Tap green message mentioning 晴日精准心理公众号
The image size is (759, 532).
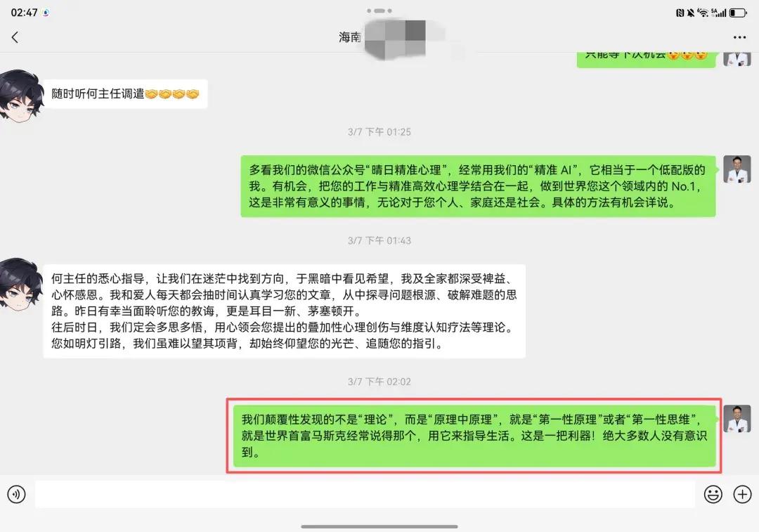click(x=479, y=186)
